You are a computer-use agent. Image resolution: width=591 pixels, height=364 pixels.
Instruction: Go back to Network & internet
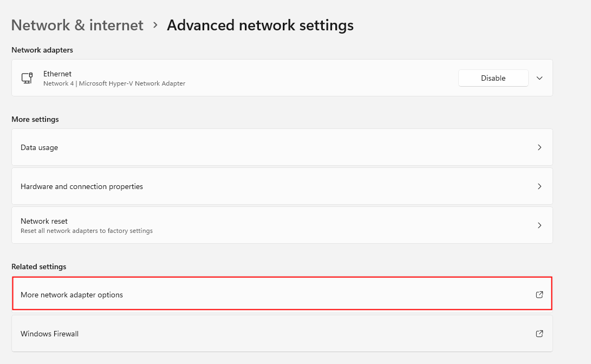(x=77, y=25)
